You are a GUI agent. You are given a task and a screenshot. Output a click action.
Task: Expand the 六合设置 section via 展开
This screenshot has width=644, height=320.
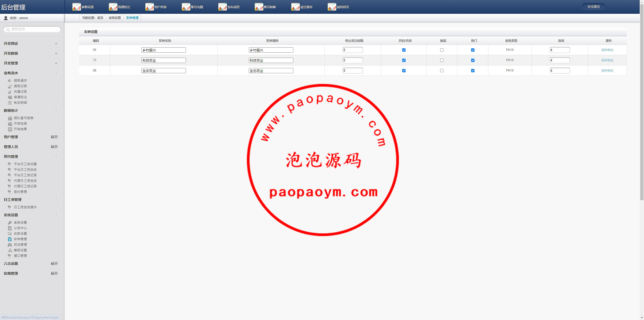(x=54, y=264)
